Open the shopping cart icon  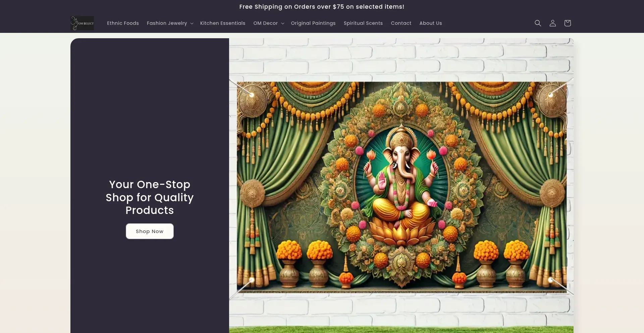click(x=567, y=23)
